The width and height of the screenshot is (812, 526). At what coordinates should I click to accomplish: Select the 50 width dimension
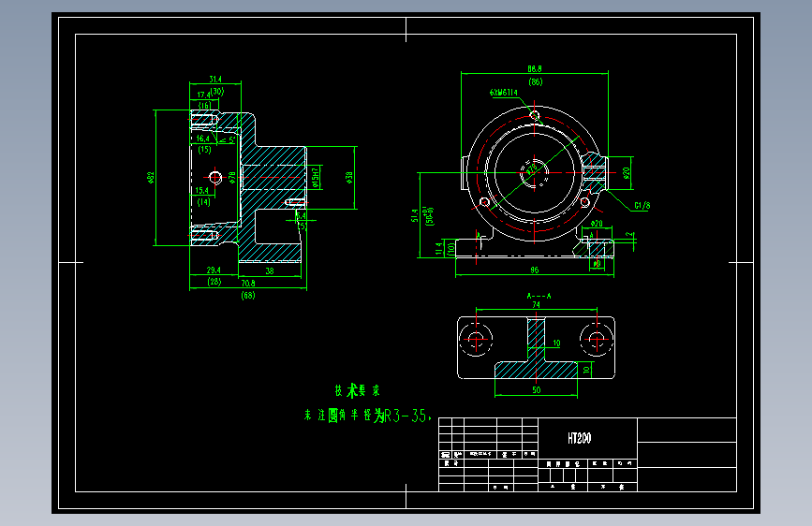pos(536,390)
